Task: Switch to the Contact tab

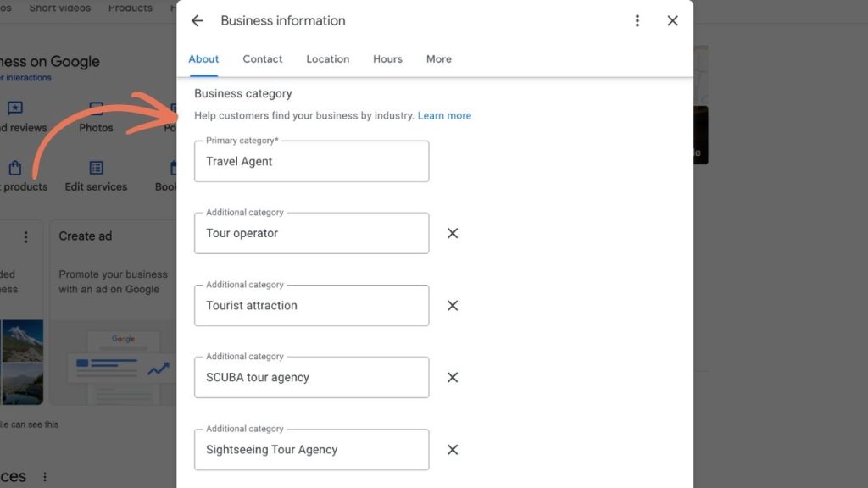Action: pyautogui.click(x=262, y=58)
